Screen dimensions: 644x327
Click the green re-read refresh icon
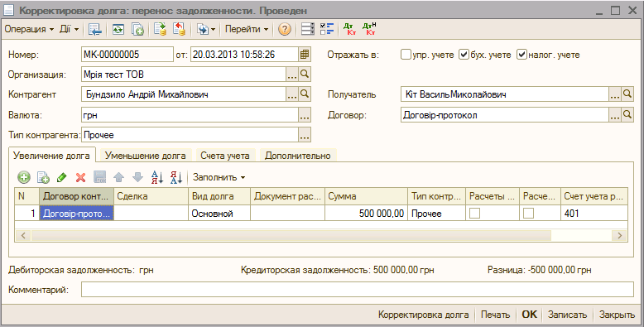point(118,29)
